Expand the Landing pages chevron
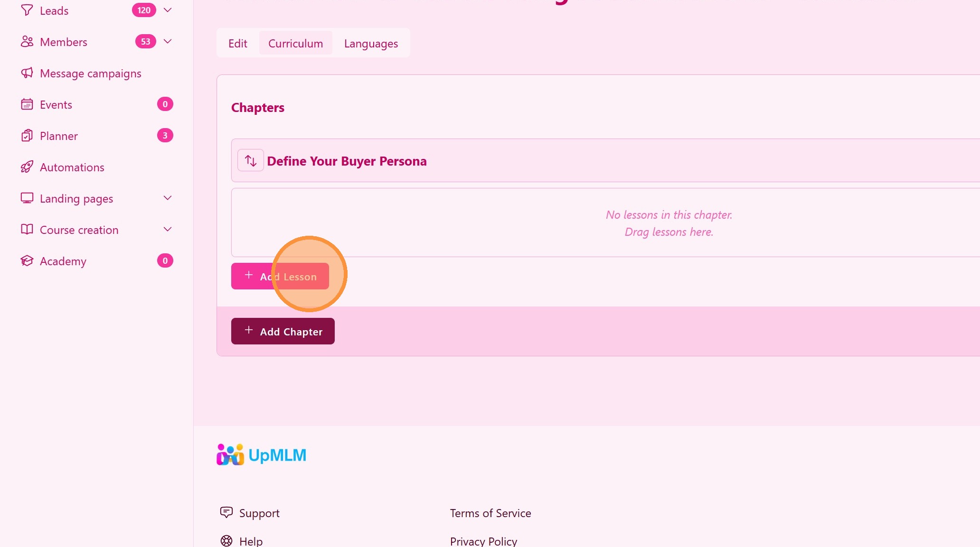Viewport: 980px width, 547px height. pos(168,198)
